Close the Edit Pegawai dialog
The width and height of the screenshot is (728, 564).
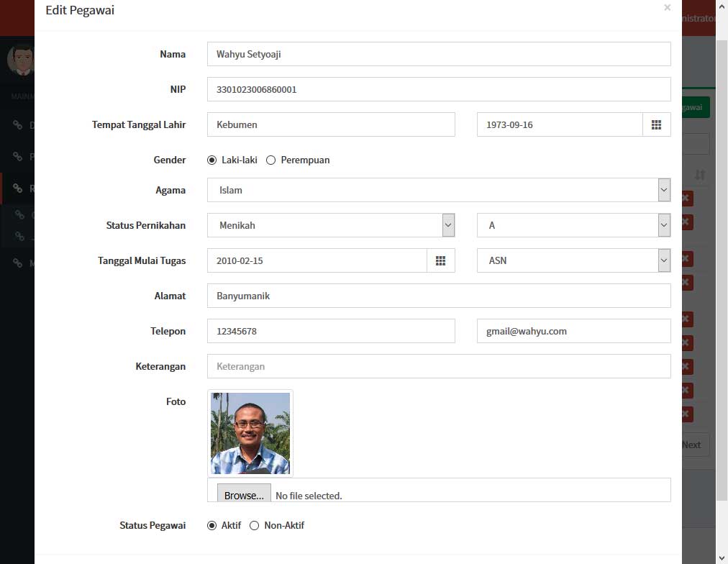coord(667,8)
